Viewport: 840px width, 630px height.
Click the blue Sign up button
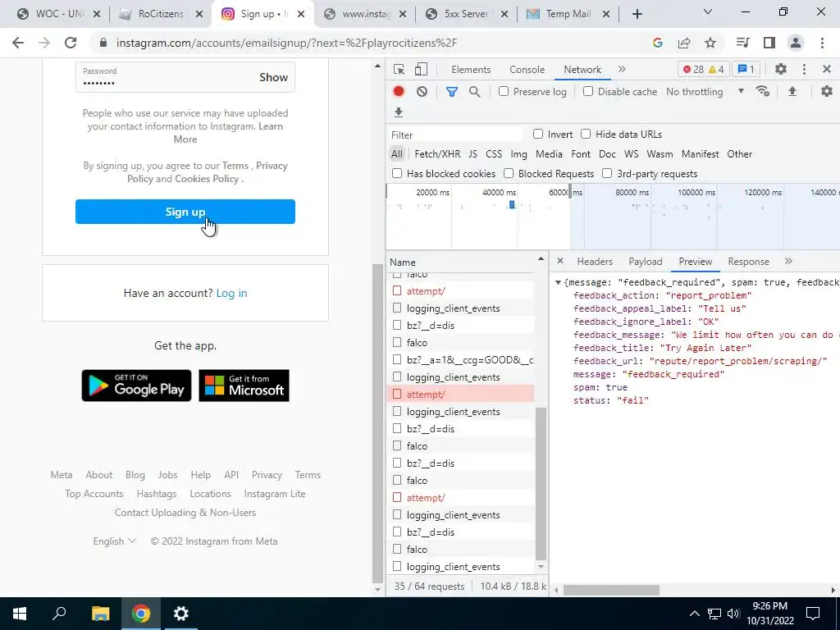click(x=185, y=212)
